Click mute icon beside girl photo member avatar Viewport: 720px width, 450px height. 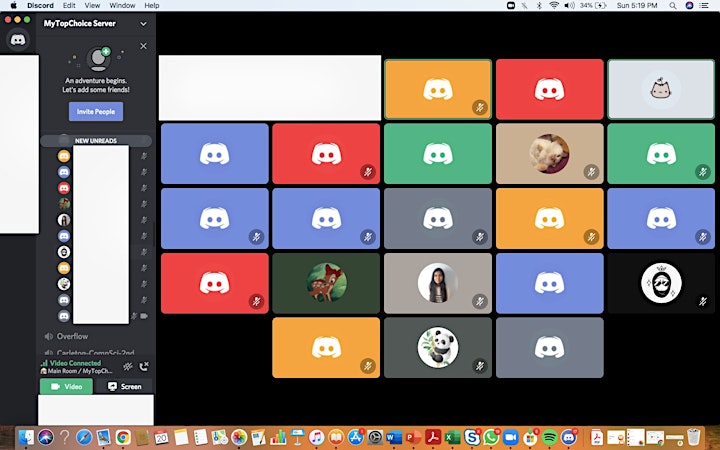point(144,219)
